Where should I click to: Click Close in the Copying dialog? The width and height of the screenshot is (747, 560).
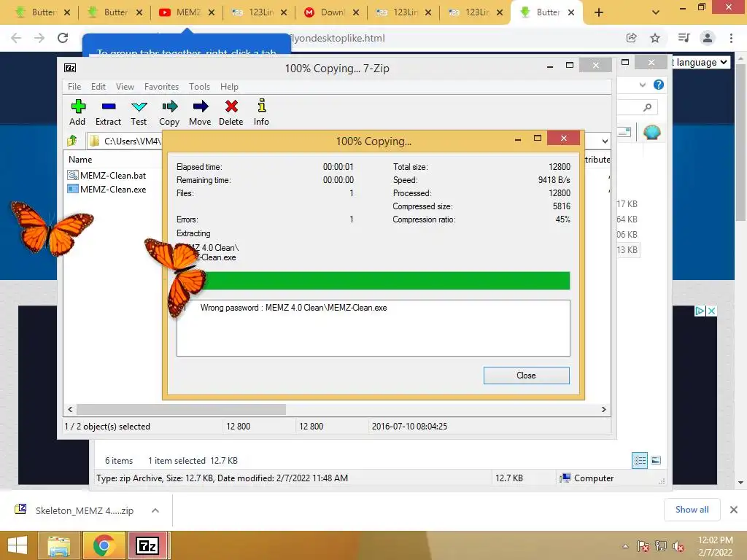[x=527, y=376]
